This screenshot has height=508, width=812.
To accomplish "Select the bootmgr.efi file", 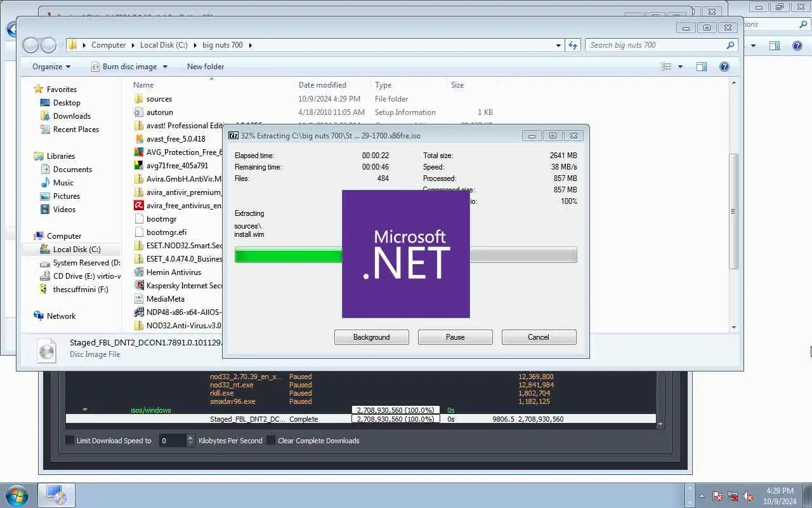I will coord(166,232).
